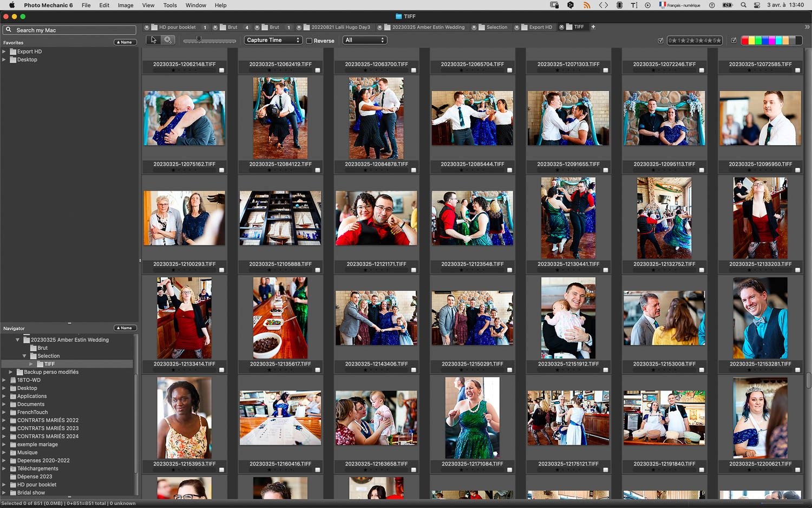The height and width of the screenshot is (508, 812).
Task: Expand the 18TO-WD volume
Action: tap(4, 380)
